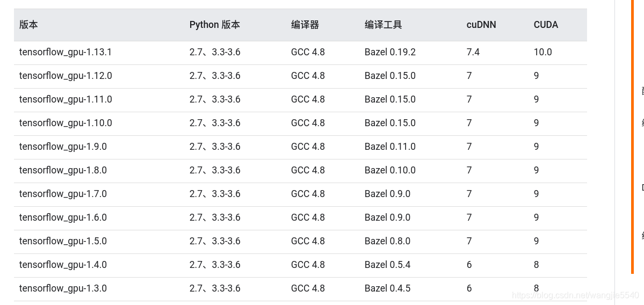Click cuDNN value 7 in the 1.12.0 row

[469, 76]
